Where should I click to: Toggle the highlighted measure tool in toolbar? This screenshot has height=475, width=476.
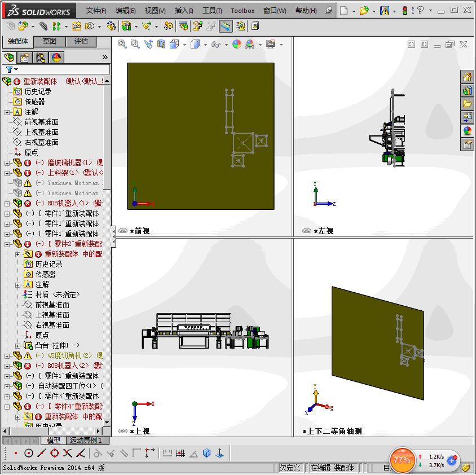pos(226,26)
